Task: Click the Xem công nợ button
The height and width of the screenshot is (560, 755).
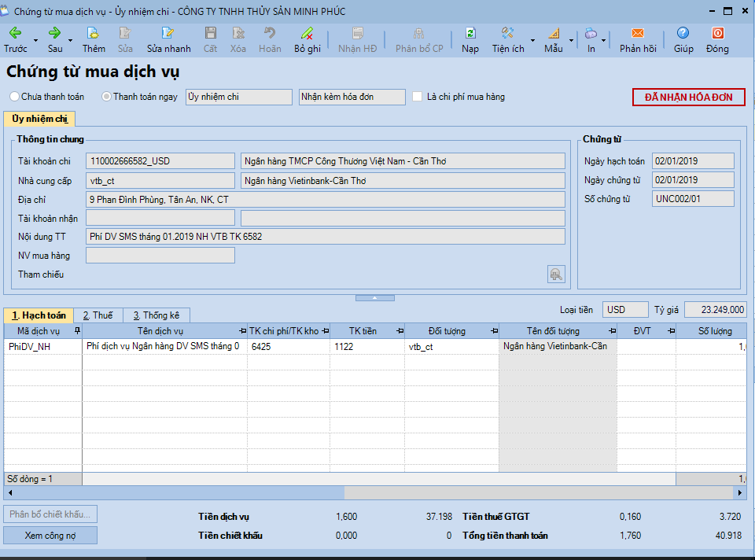Action: tap(50, 536)
